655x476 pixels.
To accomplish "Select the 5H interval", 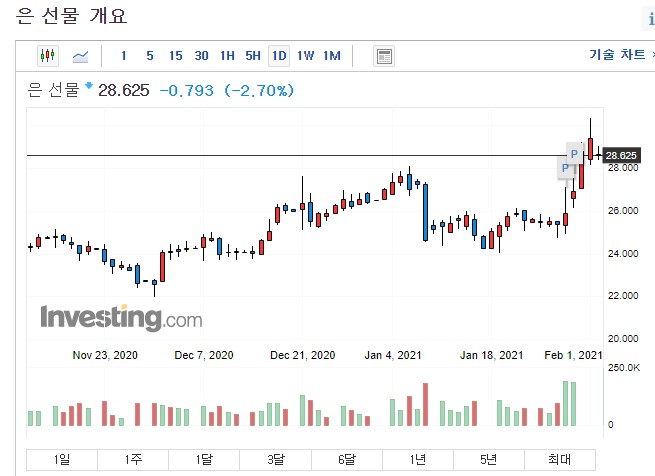I will (x=253, y=56).
